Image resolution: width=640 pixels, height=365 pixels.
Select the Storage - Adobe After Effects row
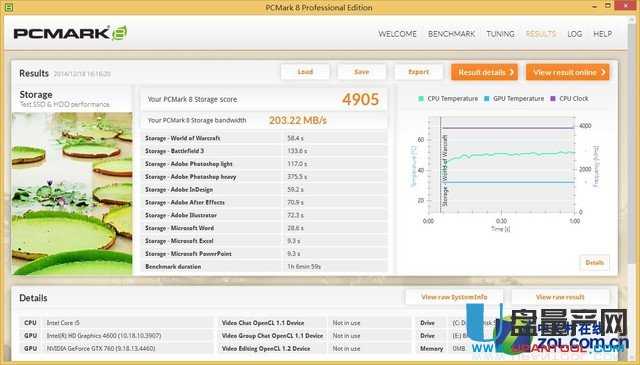click(264, 203)
